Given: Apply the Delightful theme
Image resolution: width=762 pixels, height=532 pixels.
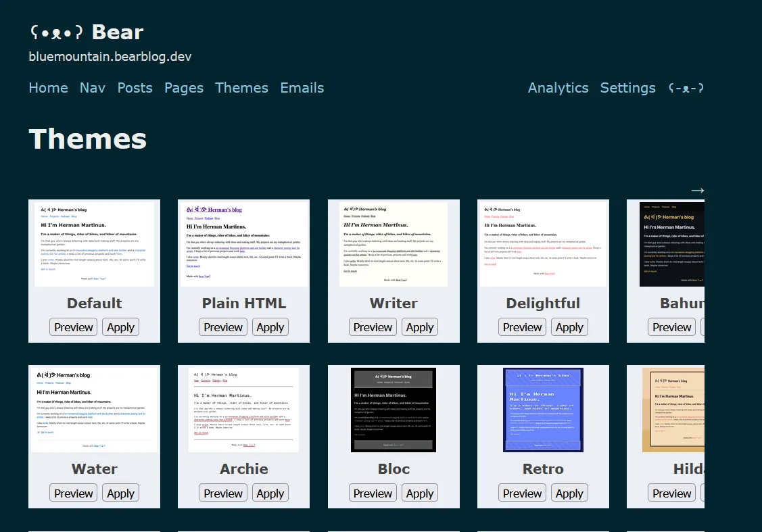Looking at the screenshot, I should (569, 327).
